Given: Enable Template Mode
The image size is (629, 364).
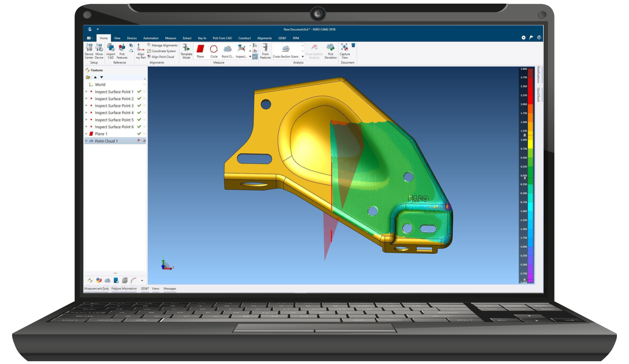Looking at the screenshot, I should tap(186, 51).
